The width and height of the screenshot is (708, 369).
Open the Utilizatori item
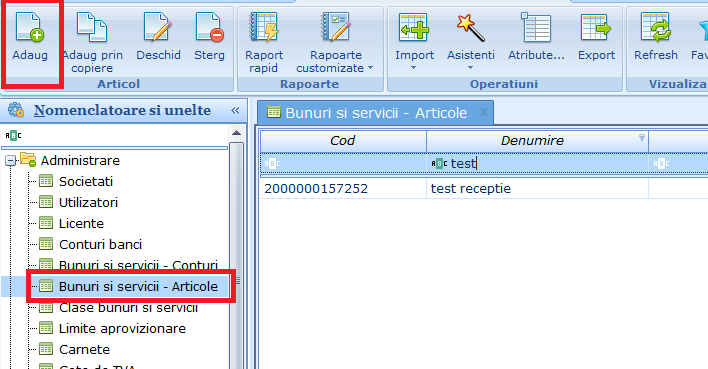tap(88, 202)
